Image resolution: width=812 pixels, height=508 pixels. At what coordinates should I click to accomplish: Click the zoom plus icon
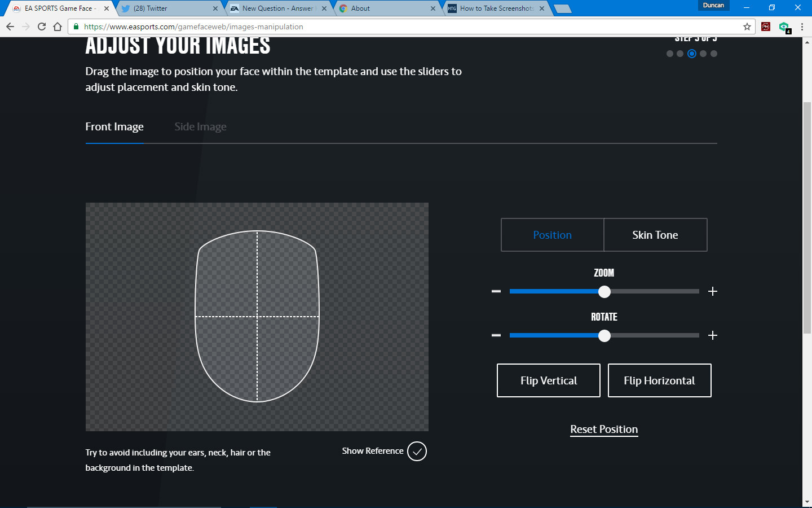click(x=713, y=291)
